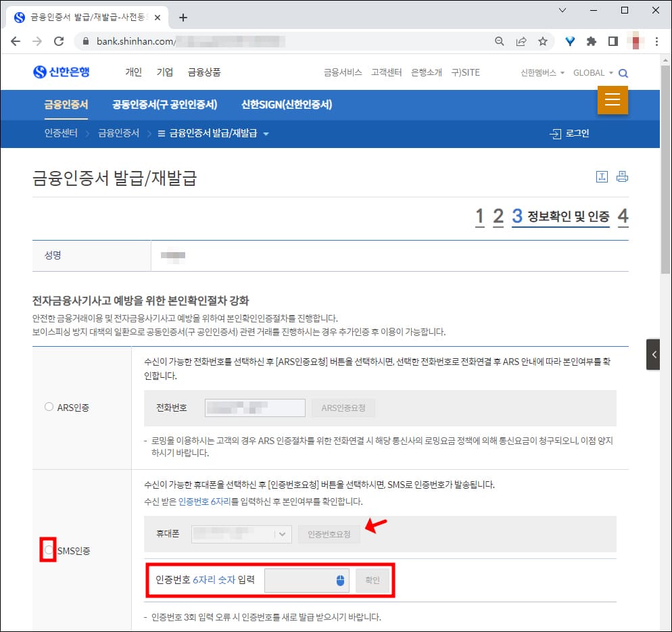
Task: Open the black side panel chevron on right edge
Action: 653,354
